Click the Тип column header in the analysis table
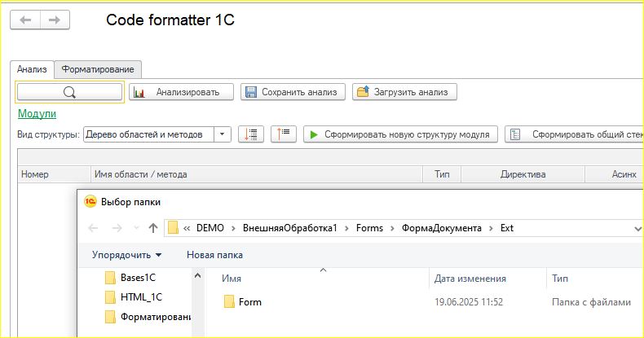This screenshot has height=338, width=644. pyautogui.click(x=442, y=174)
